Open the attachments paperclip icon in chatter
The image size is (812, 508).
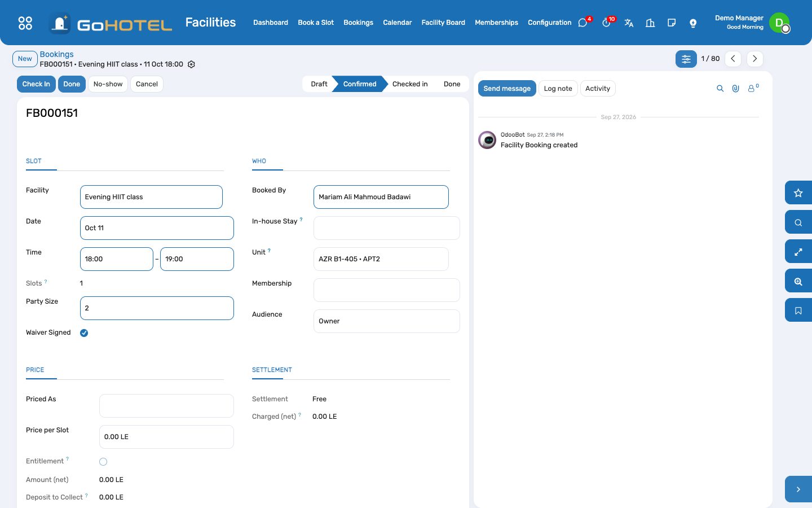pyautogui.click(x=736, y=89)
